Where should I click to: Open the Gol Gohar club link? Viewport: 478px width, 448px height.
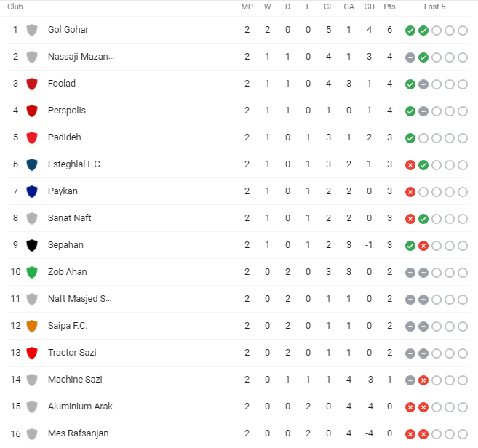pyautogui.click(x=68, y=30)
